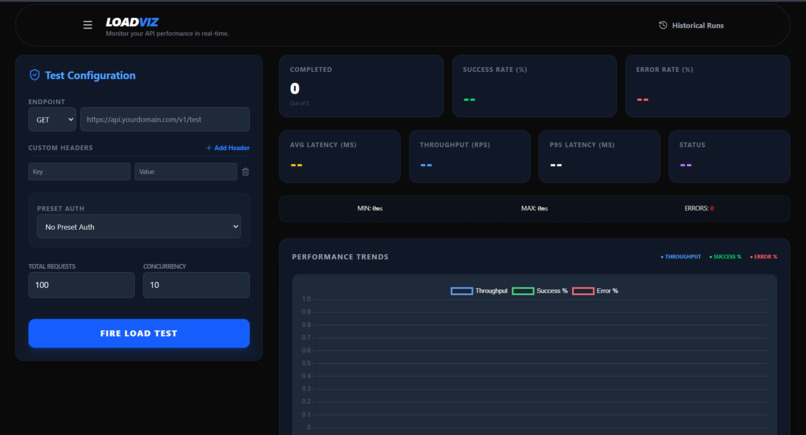The image size is (806, 435).
Task: Delete the header row with trash icon
Action: click(245, 172)
